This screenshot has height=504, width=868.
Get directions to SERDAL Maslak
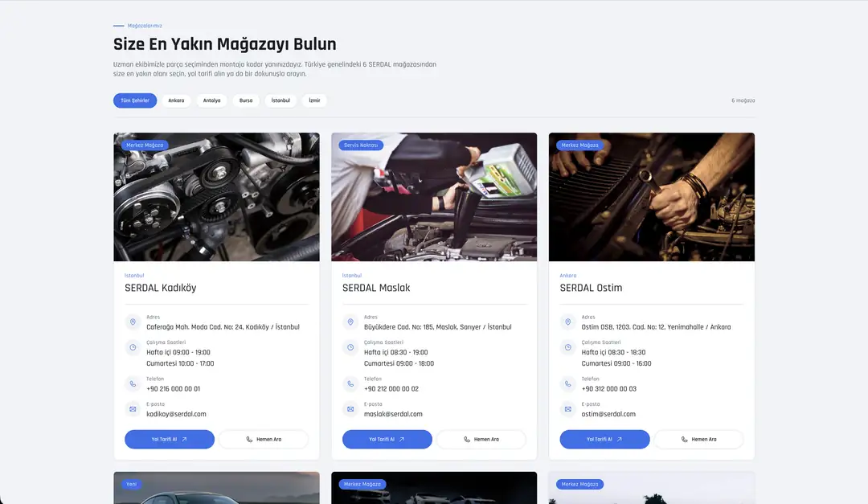click(x=387, y=439)
